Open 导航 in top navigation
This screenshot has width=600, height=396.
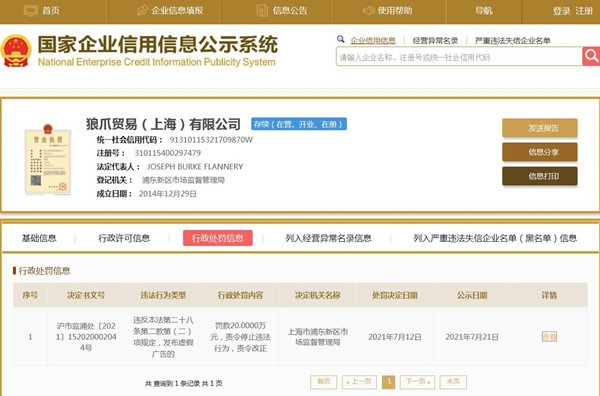pyautogui.click(x=484, y=11)
